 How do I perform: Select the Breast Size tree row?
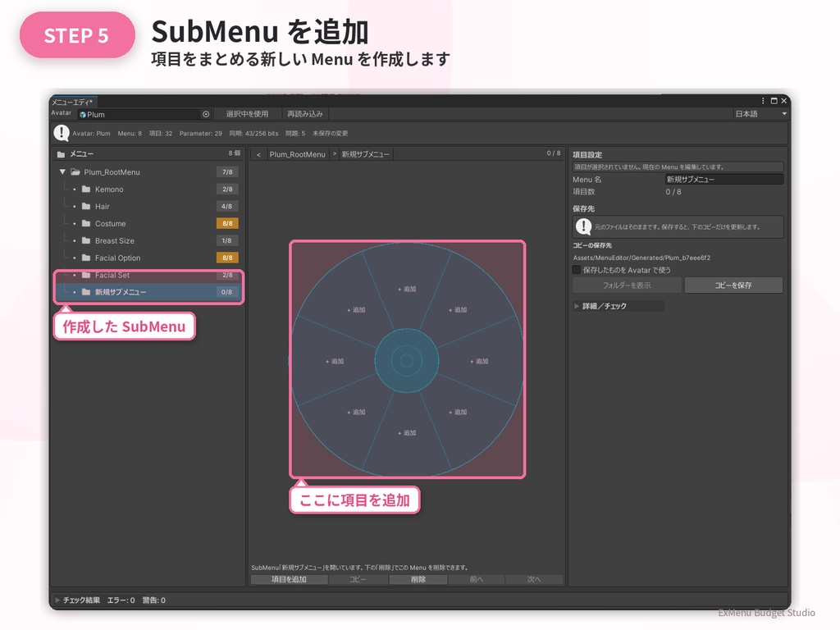(148, 240)
